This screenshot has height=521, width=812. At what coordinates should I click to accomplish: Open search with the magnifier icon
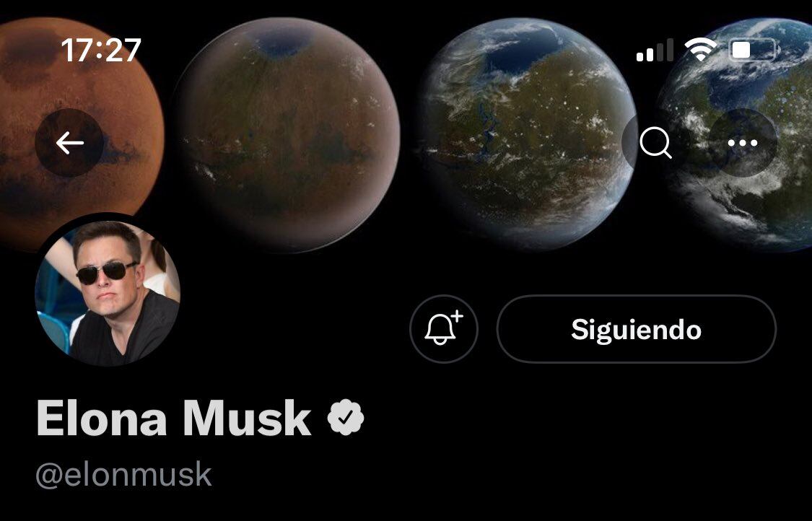point(655,143)
